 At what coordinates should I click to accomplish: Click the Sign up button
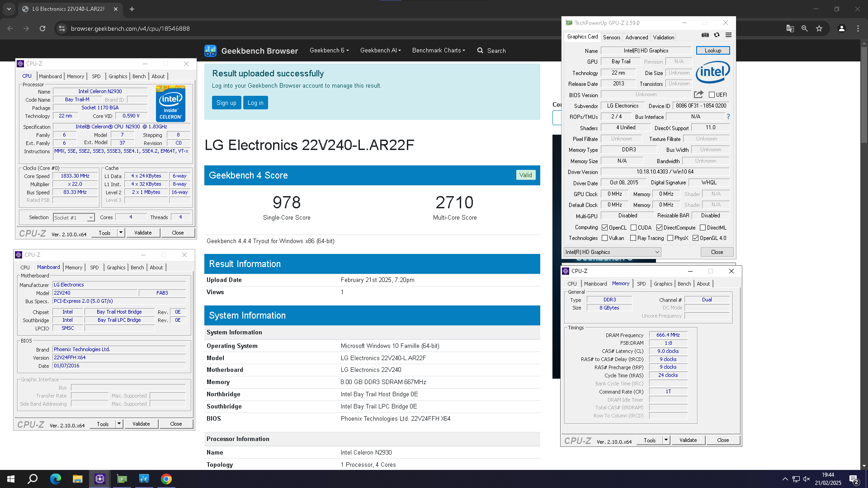tap(226, 103)
